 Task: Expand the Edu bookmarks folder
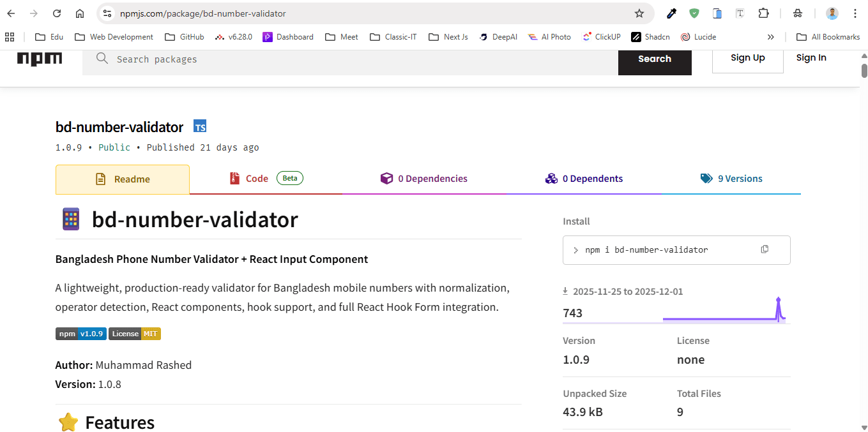click(49, 37)
